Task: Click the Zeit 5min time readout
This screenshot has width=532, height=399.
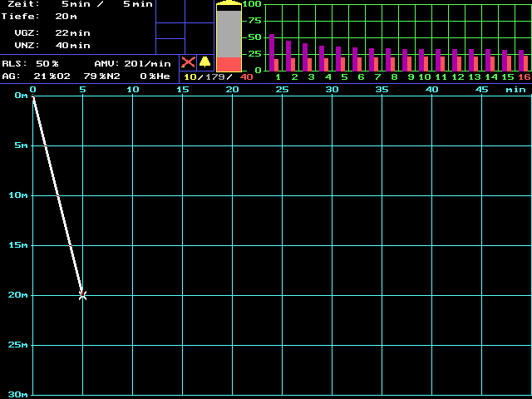Action: click(77, 4)
